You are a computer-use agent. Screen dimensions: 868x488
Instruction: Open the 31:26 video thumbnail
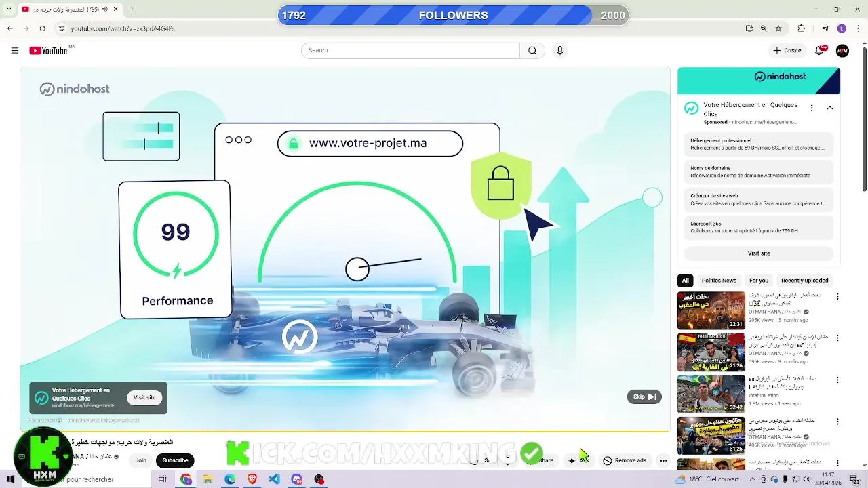point(711,435)
